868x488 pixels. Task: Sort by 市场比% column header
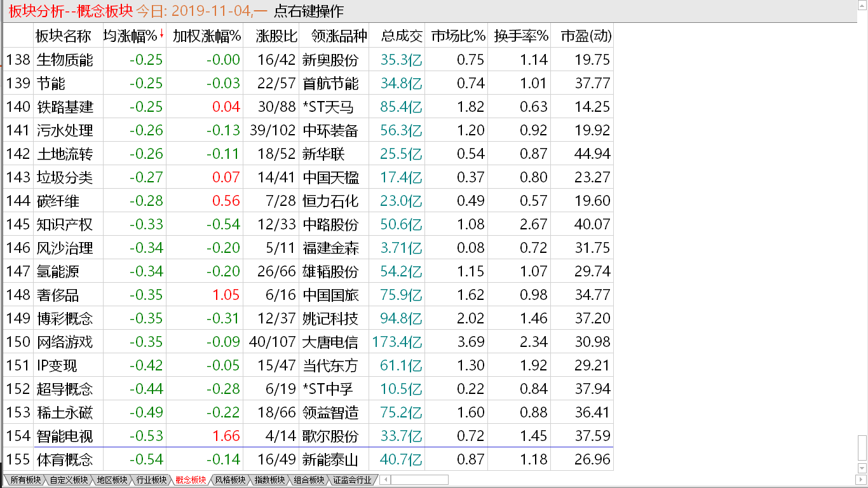pos(458,36)
